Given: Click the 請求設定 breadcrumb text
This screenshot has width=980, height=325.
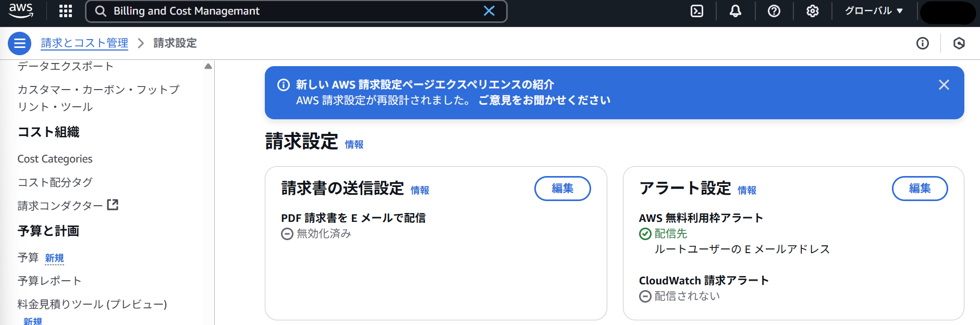Looking at the screenshot, I should [x=175, y=43].
